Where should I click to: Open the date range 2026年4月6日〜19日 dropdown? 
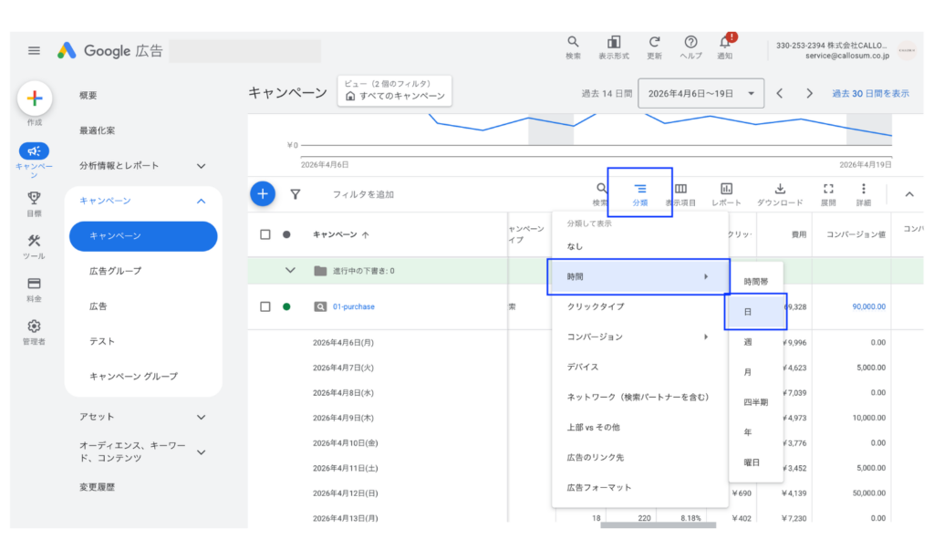click(x=700, y=93)
